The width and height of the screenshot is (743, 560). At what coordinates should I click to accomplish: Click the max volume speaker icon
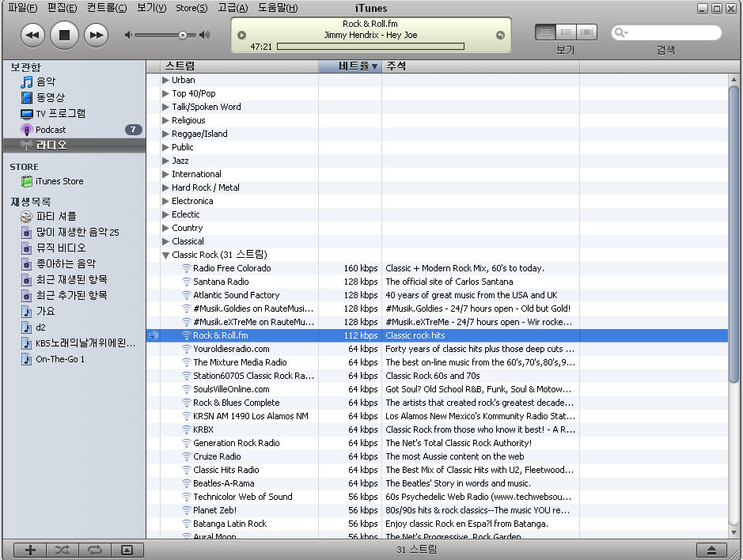(x=205, y=35)
